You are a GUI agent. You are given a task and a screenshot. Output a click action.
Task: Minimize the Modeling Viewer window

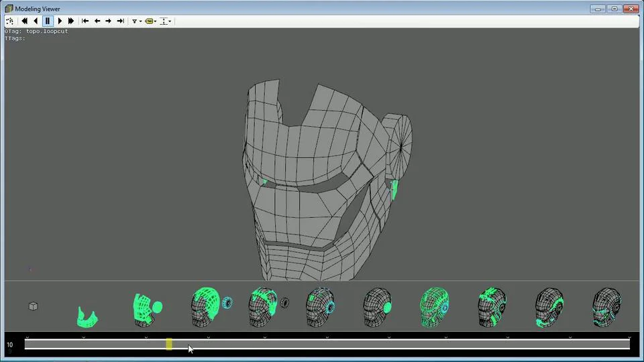click(598, 9)
